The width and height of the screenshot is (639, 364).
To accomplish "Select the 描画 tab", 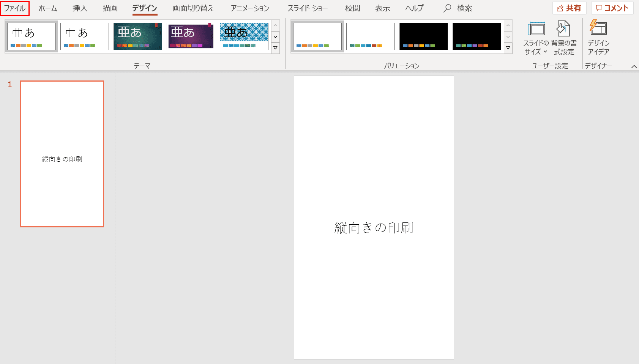I will (110, 8).
